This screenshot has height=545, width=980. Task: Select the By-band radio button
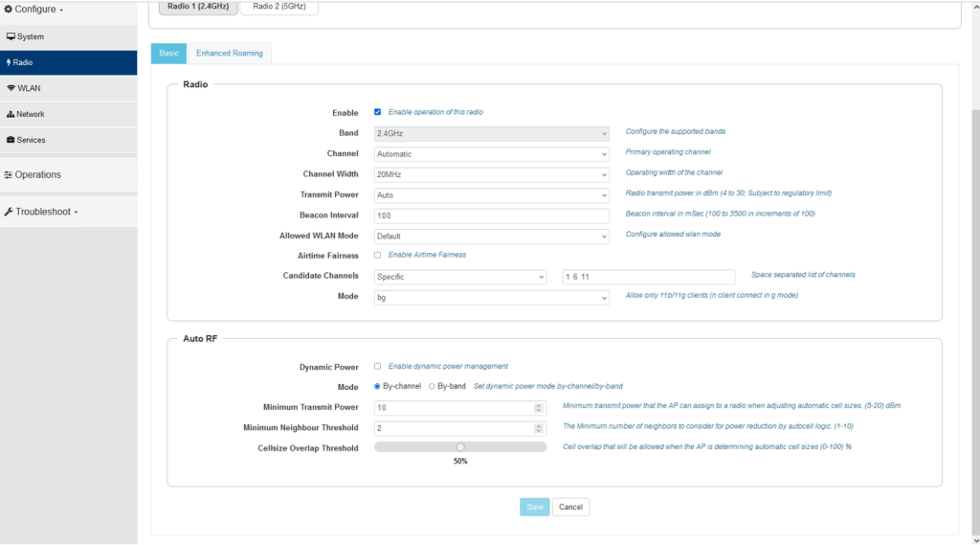(x=432, y=386)
